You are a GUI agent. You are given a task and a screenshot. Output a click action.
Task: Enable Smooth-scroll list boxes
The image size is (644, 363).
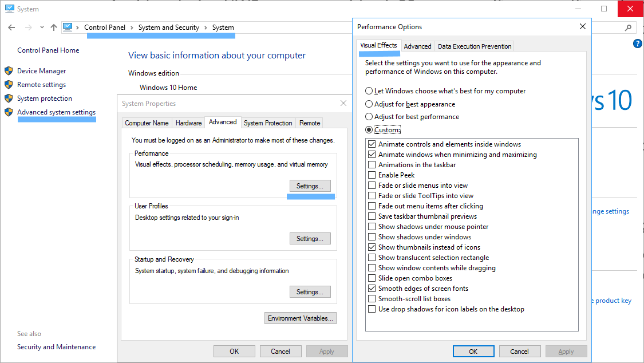372,299
